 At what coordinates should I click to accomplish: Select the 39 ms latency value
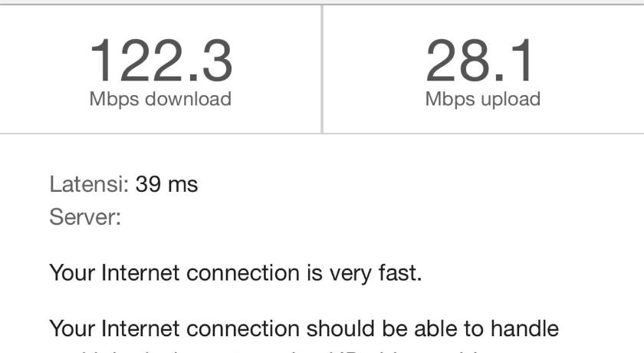[166, 184]
